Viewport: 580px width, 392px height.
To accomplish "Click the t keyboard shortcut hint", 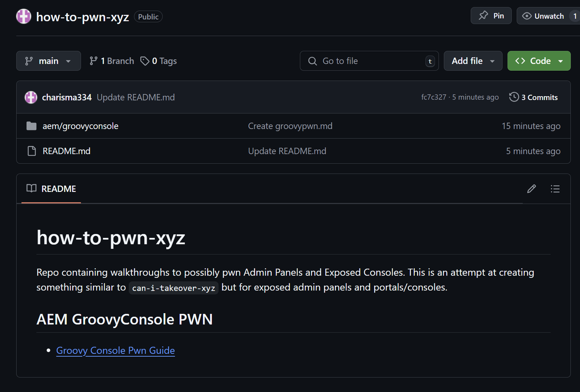I will (430, 61).
